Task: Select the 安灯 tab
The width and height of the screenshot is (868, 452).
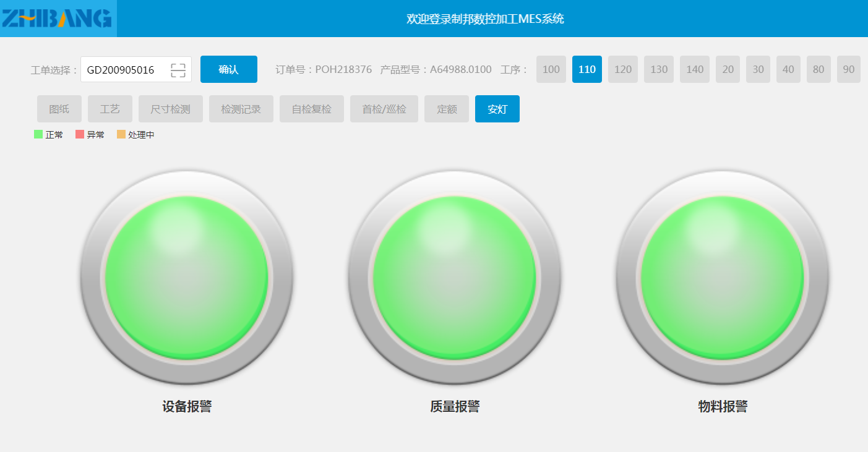Action: click(497, 109)
